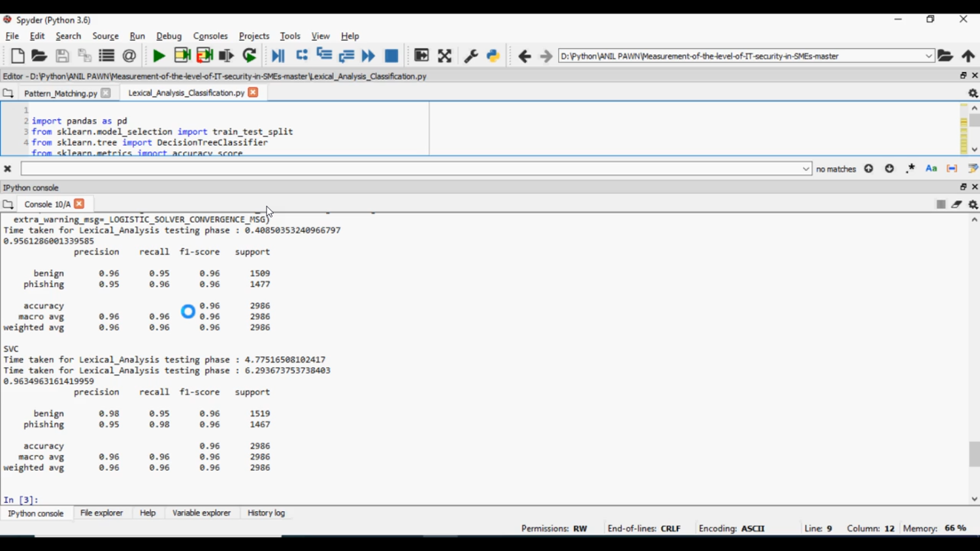Image resolution: width=980 pixels, height=551 pixels.
Task: Open the History log panel
Action: tap(265, 513)
